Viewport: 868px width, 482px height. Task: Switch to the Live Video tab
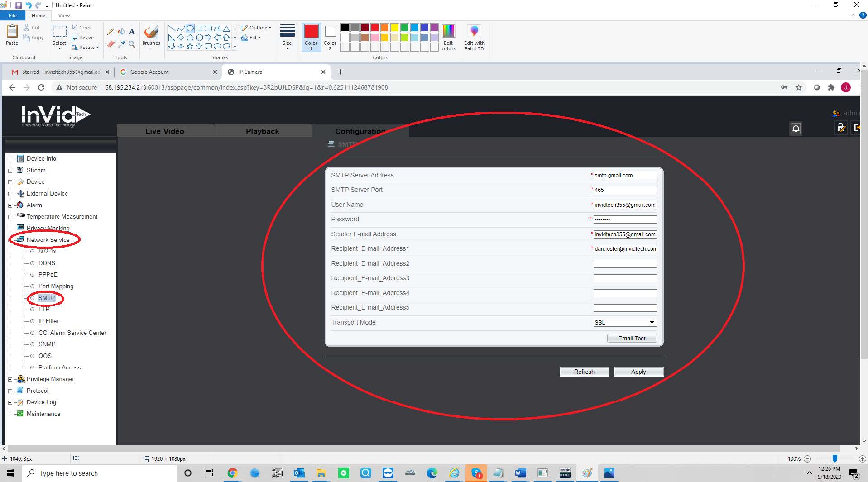(x=165, y=131)
